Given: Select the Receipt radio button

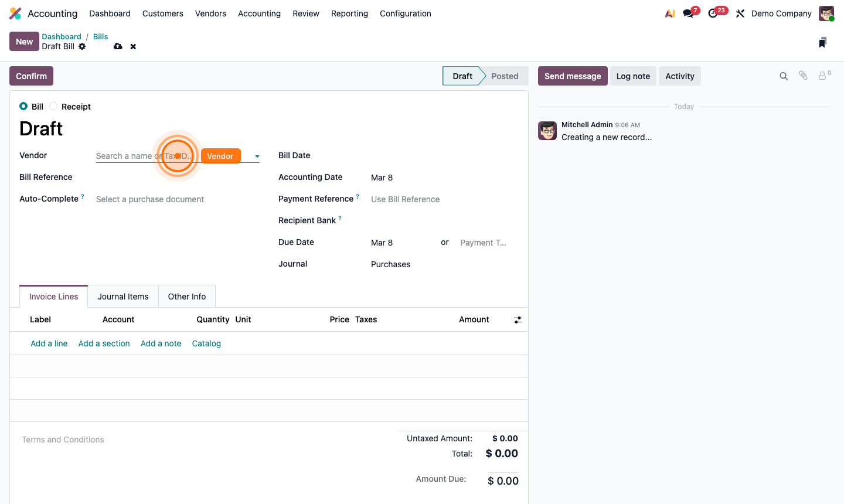Looking at the screenshot, I should (53, 106).
